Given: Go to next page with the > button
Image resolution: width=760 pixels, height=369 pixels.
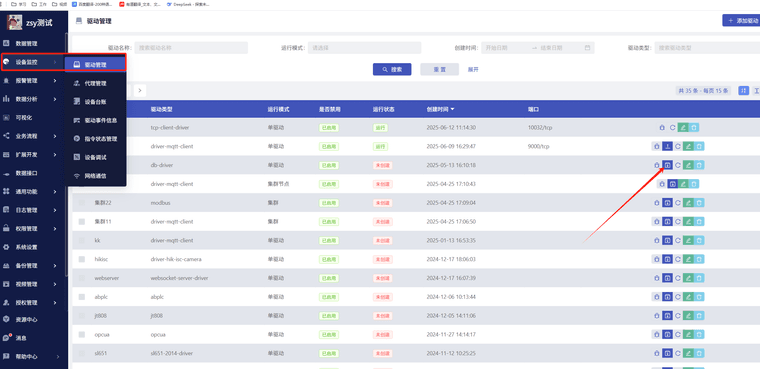Looking at the screenshot, I should click(140, 90).
